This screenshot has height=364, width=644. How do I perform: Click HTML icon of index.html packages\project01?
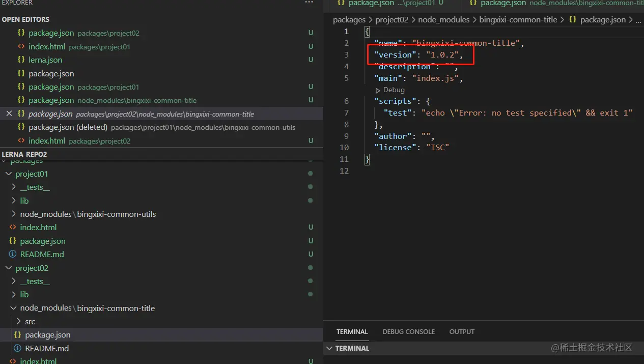coord(21,46)
